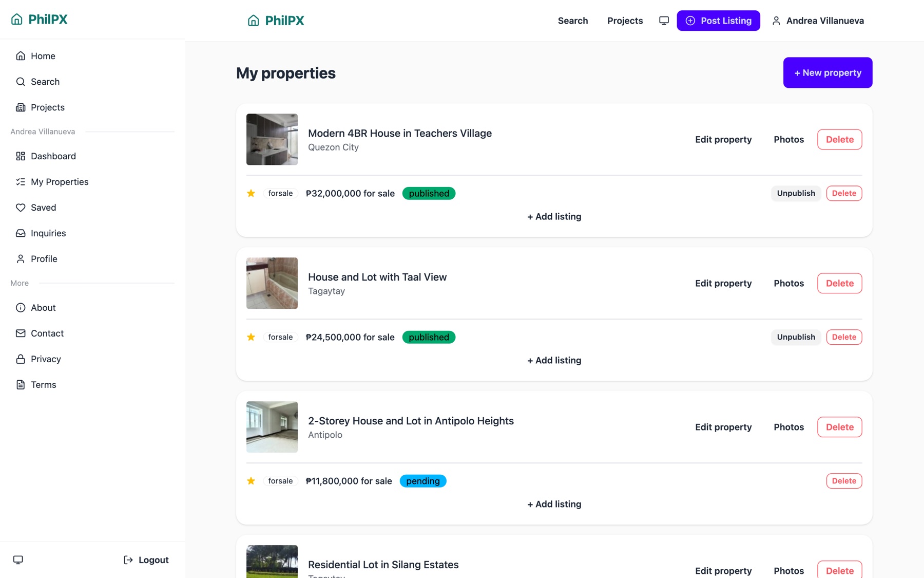This screenshot has width=924, height=578.
Task: Unpublish the Taal View ₱24,500,000 listing
Action: [x=796, y=337]
